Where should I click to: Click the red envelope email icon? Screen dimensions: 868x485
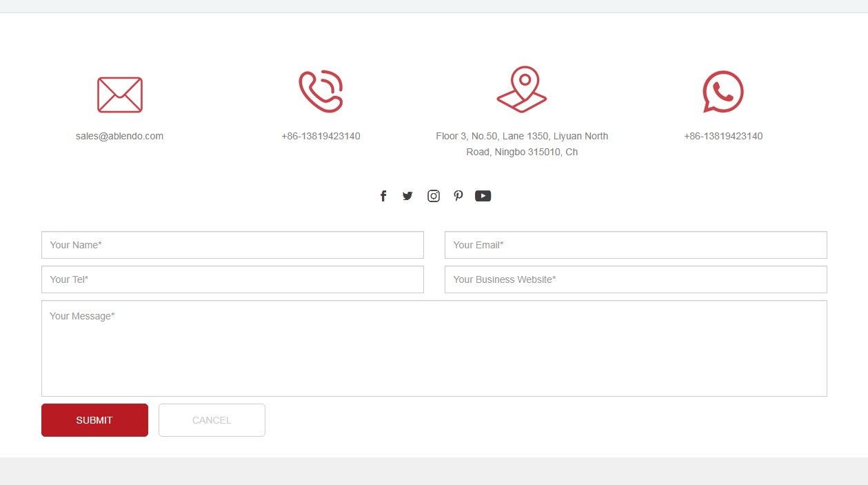[120, 95]
